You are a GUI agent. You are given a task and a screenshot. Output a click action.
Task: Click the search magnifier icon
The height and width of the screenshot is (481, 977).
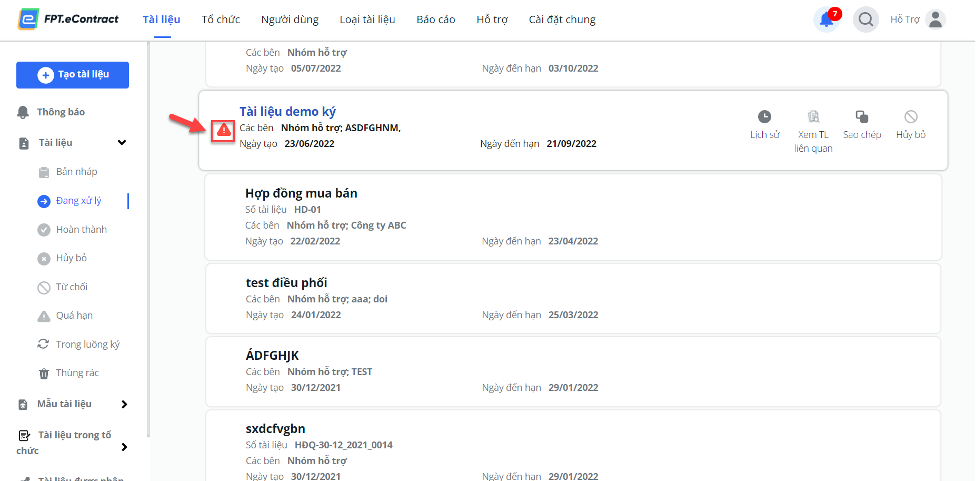(x=865, y=20)
